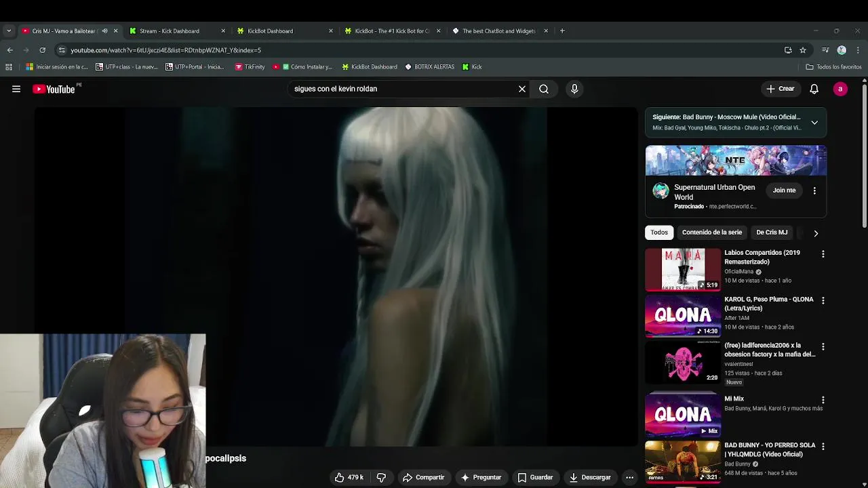The width and height of the screenshot is (868, 488).
Task: Save the video via the Guardar button
Action: (535, 477)
